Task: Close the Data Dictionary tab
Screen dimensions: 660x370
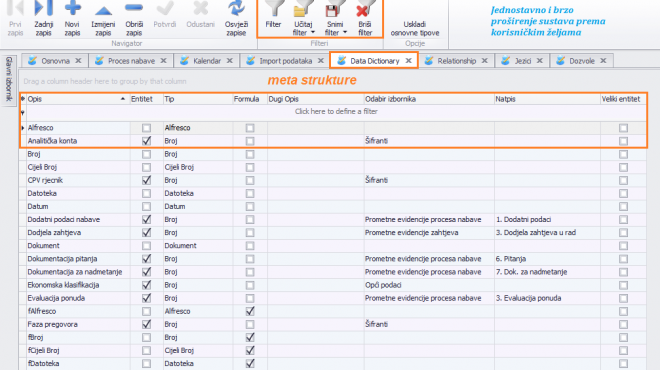Action: pos(408,61)
